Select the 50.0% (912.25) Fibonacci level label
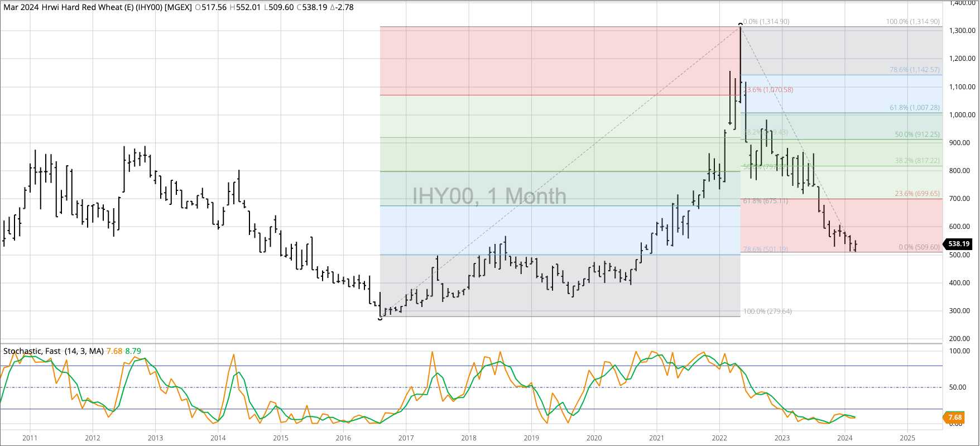Image resolution: width=980 pixels, height=446 pixels. (917, 135)
